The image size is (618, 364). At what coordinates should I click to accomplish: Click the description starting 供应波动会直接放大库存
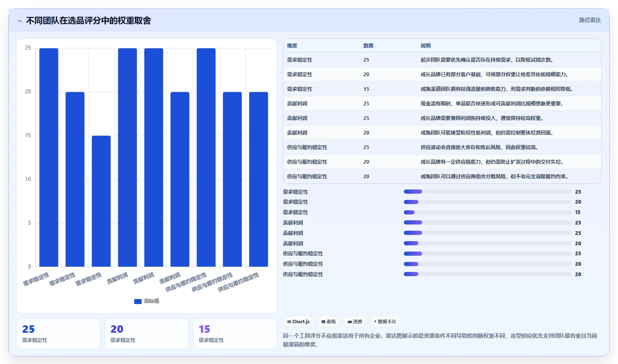(x=480, y=147)
